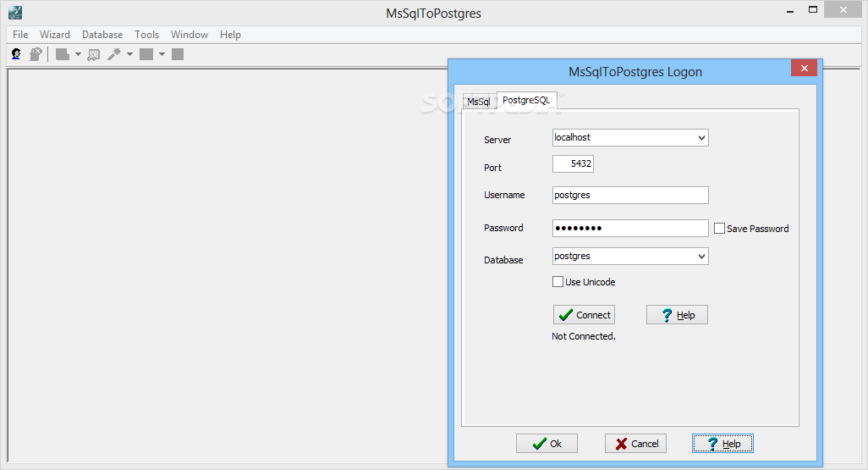Click the Connect button
Screen dimensions: 868x470
(584, 315)
